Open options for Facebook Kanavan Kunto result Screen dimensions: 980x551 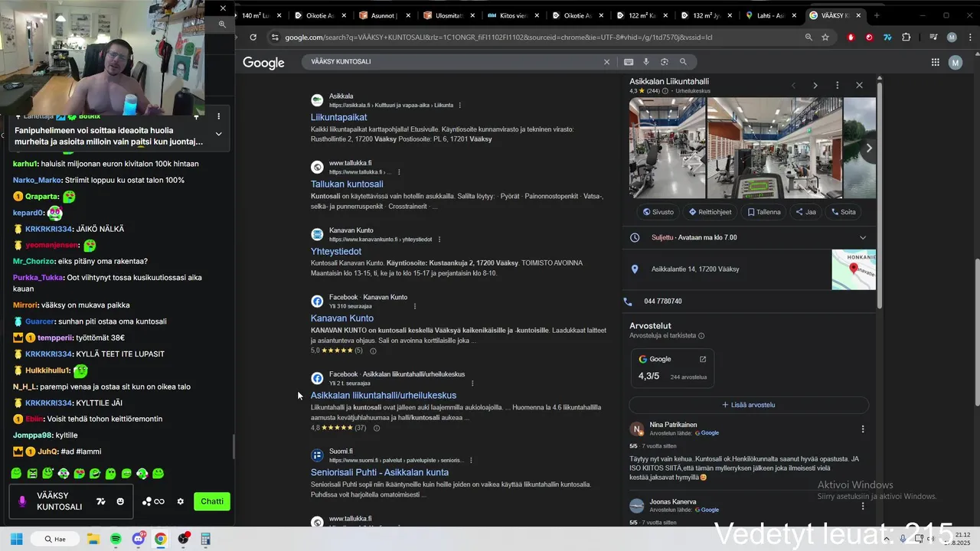pyautogui.click(x=415, y=306)
